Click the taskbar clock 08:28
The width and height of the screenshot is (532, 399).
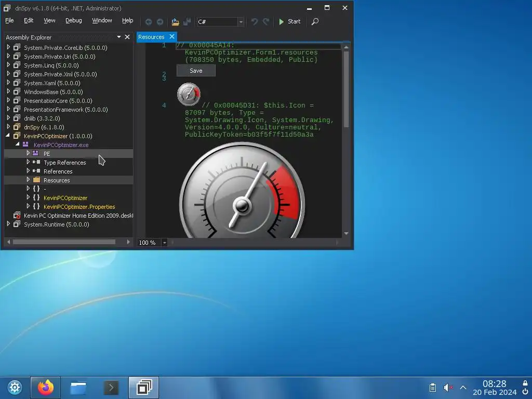(x=495, y=384)
